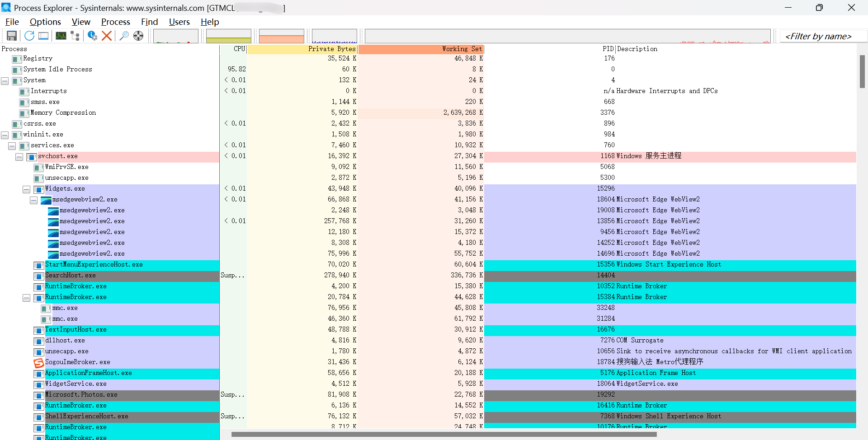Click the Hardware Interrupts and DPCs description
868x440 pixels.
click(x=667, y=91)
